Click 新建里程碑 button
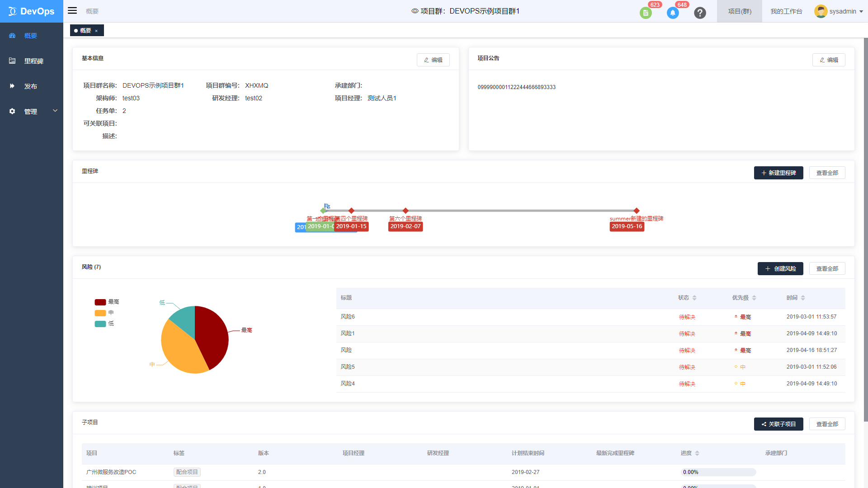Screen dimensions: 868x488 [778, 173]
